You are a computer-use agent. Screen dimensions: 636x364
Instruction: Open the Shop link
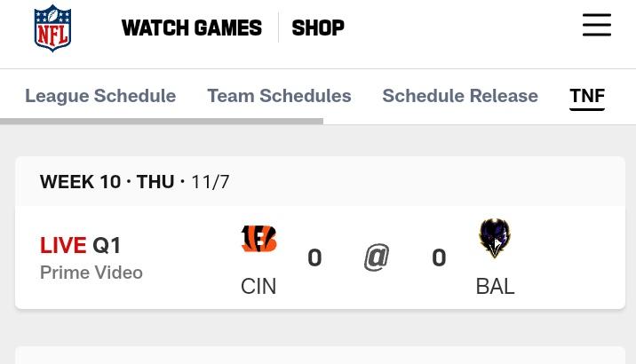(318, 28)
